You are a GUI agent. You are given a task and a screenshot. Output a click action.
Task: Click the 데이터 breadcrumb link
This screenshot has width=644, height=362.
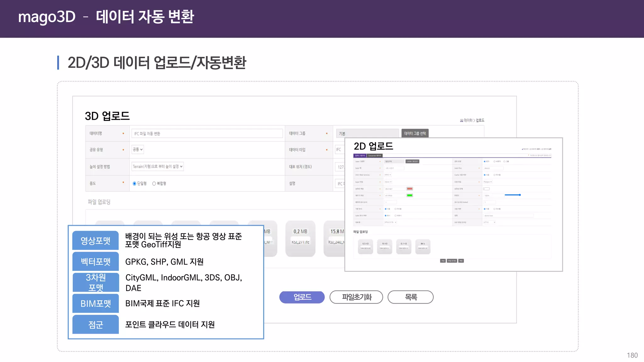click(x=468, y=120)
